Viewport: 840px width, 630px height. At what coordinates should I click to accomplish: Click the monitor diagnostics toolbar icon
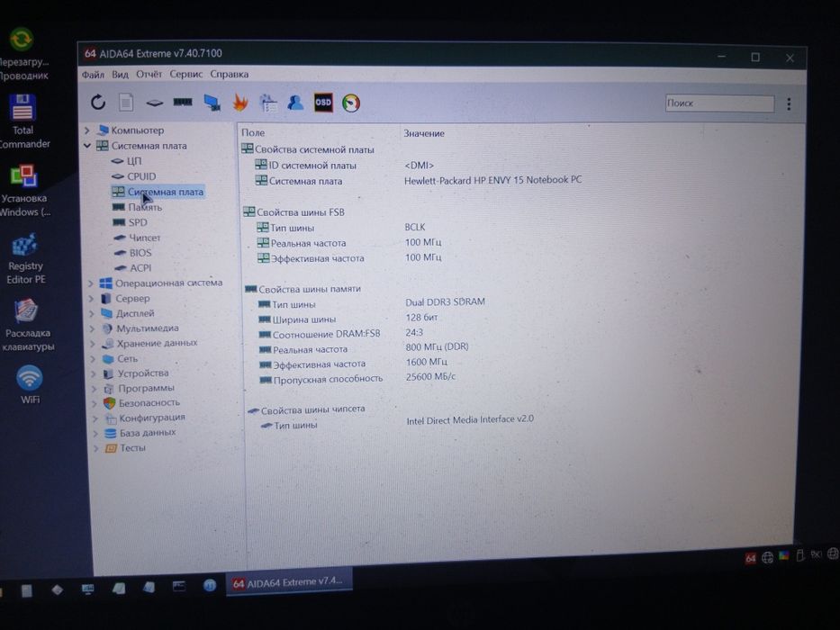(212, 103)
